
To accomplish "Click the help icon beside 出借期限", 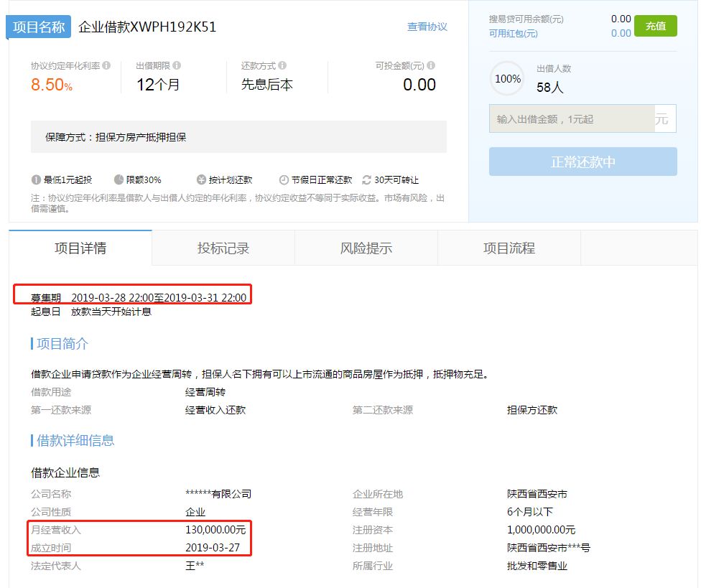I will coord(177,65).
